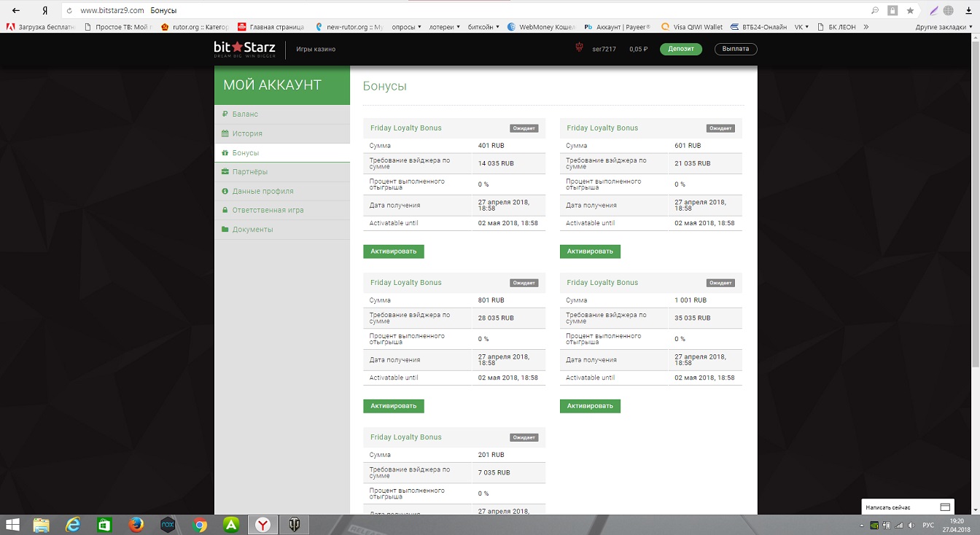Go to Данные профиля in the sidebar
Image resolution: width=980 pixels, height=535 pixels.
tap(262, 191)
